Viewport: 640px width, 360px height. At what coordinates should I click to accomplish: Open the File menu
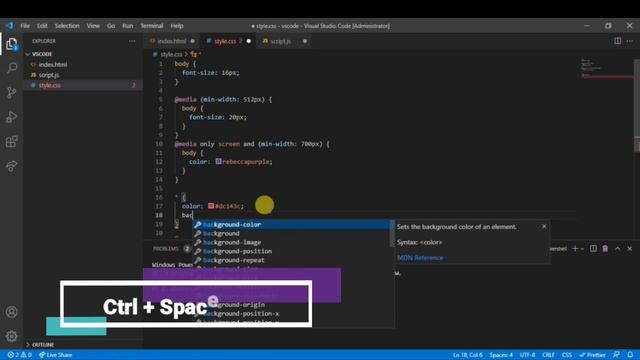pos(25,26)
